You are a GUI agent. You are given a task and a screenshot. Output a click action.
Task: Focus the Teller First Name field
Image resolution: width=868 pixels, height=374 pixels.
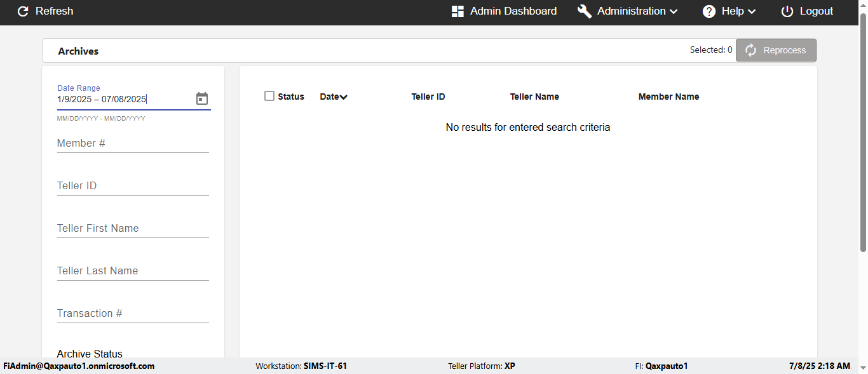133,229
